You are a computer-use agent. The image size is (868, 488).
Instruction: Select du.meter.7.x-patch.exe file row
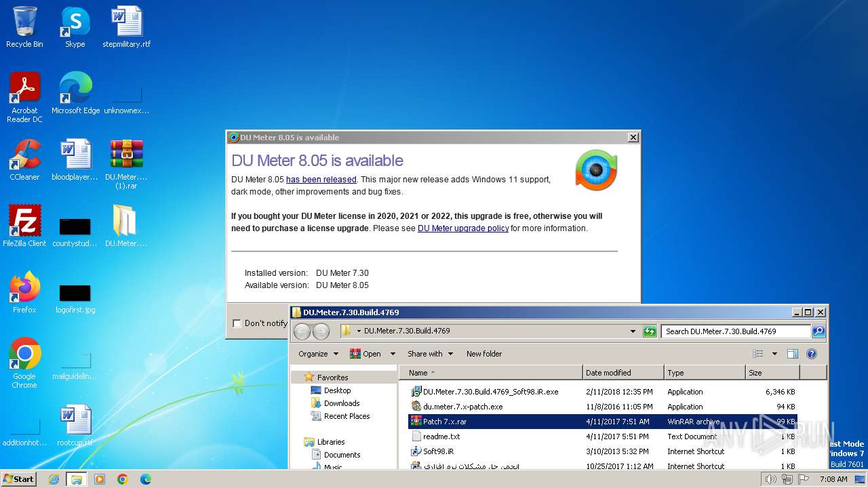coord(602,407)
